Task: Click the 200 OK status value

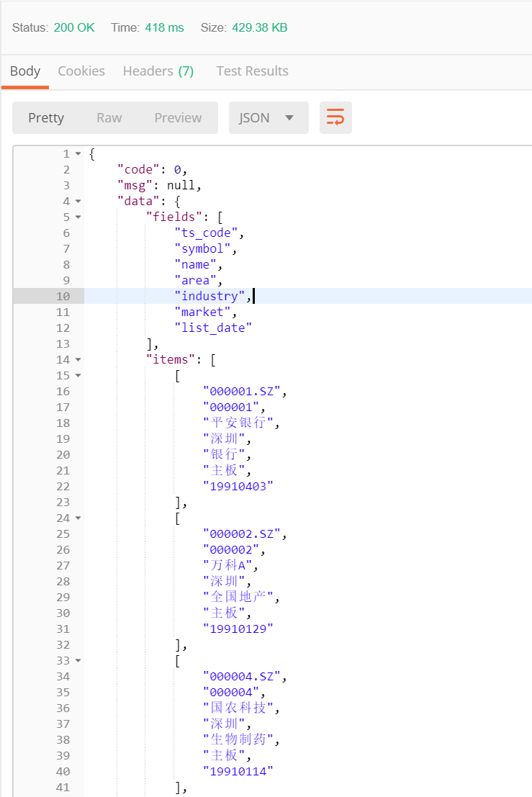Action: click(x=74, y=27)
